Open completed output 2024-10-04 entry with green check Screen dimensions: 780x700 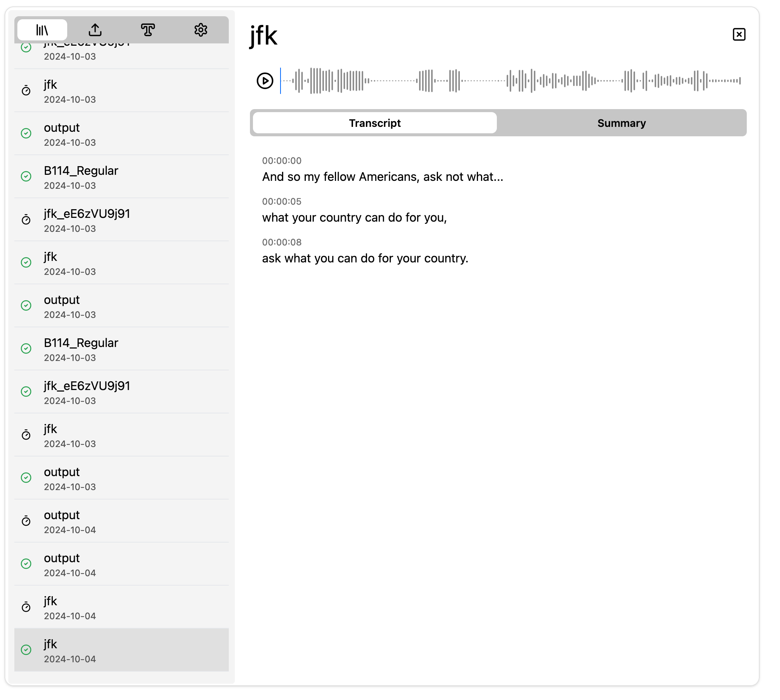pyautogui.click(x=122, y=564)
